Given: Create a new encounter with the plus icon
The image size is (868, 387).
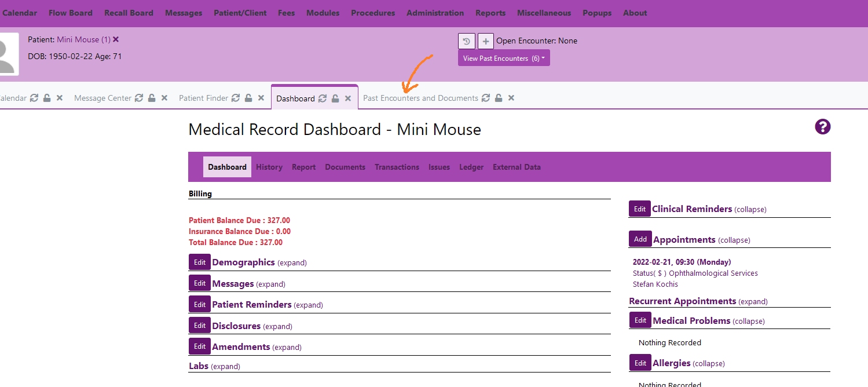Looking at the screenshot, I should click(485, 41).
